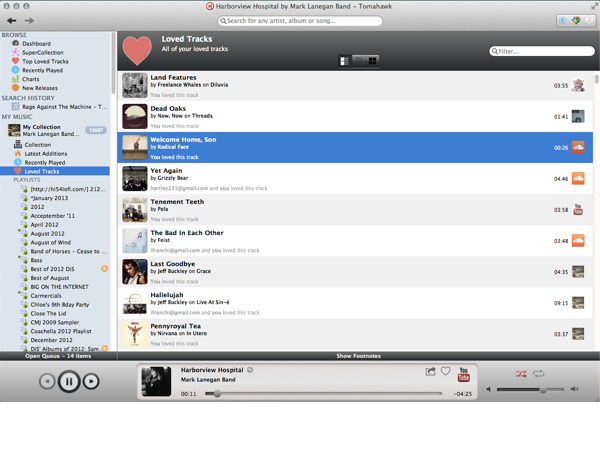Image resolution: width=600 pixels, height=450 pixels.
Task: Open Queue with 14 items
Action: (x=58, y=356)
